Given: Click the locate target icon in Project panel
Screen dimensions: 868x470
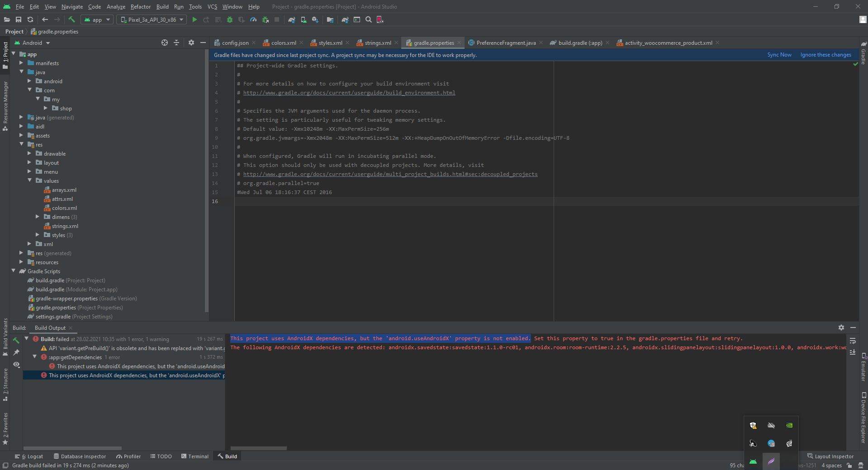Looking at the screenshot, I should [x=165, y=43].
